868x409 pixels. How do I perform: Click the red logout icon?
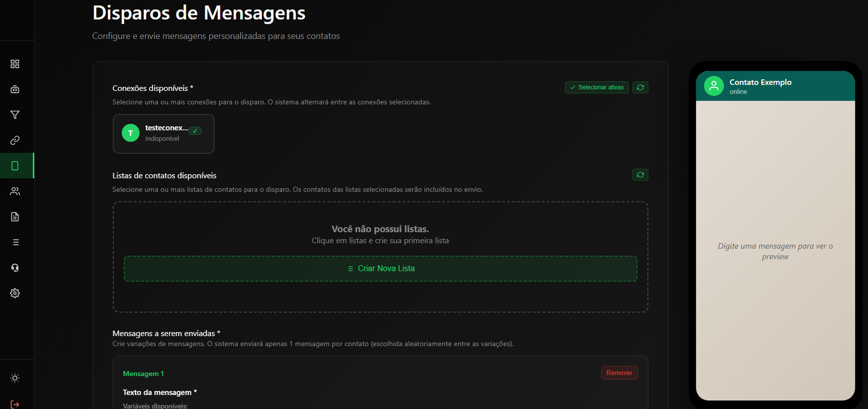tap(15, 404)
